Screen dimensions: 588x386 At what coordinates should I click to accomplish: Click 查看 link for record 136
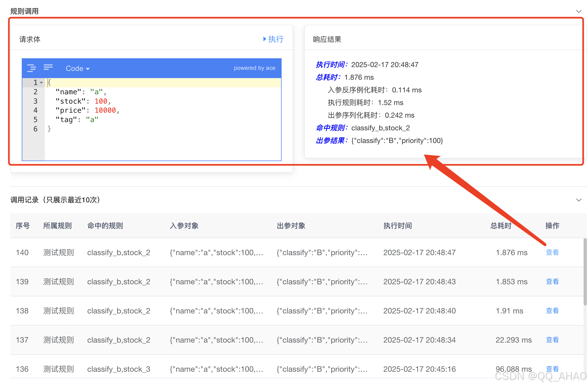(x=552, y=368)
